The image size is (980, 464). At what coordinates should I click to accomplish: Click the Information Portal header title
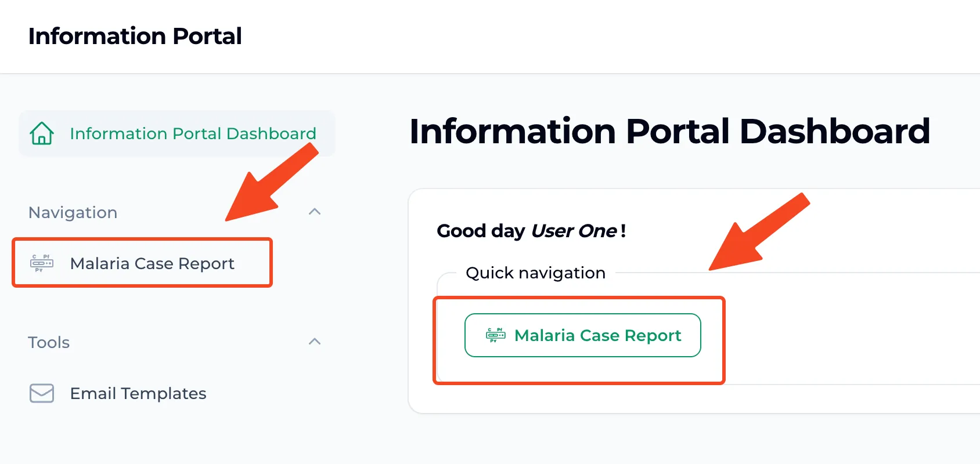tap(135, 36)
